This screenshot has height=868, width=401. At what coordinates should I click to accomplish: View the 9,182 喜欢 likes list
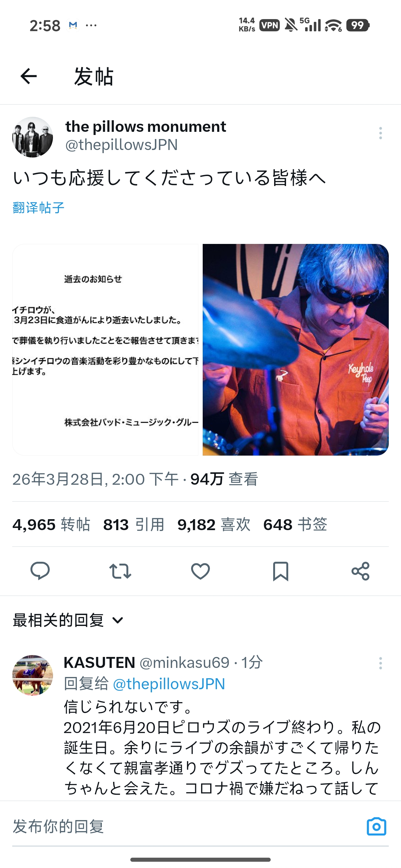point(214,524)
